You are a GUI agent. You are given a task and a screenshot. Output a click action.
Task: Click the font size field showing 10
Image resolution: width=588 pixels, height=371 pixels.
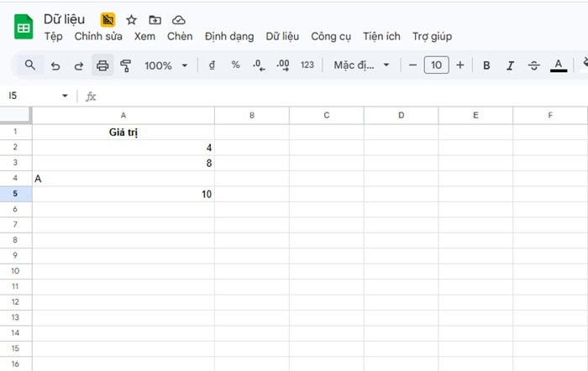tap(436, 65)
